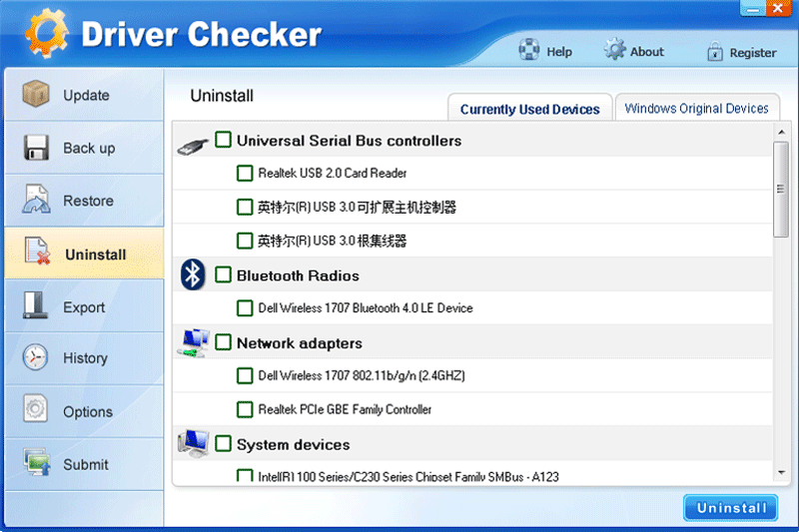Viewport: 799px width, 532px height.
Task: Click the Back up floppy disk icon
Action: coord(36,148)
